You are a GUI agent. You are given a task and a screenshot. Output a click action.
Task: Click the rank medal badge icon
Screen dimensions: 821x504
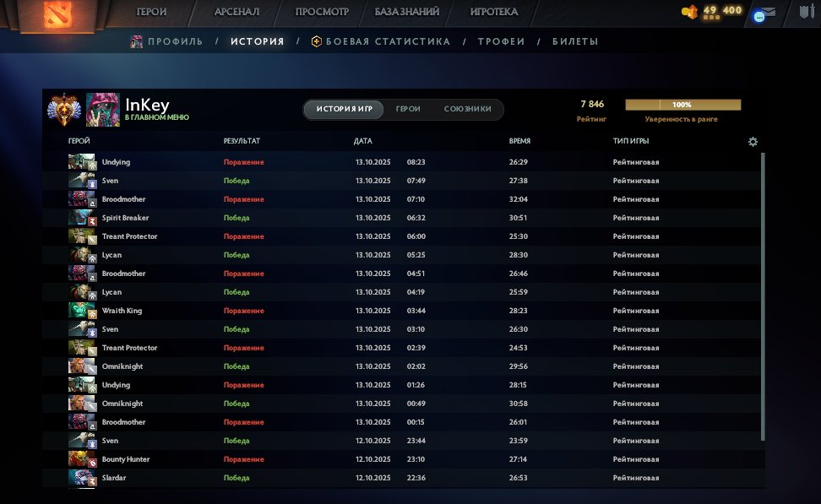[x=64, y=110]
